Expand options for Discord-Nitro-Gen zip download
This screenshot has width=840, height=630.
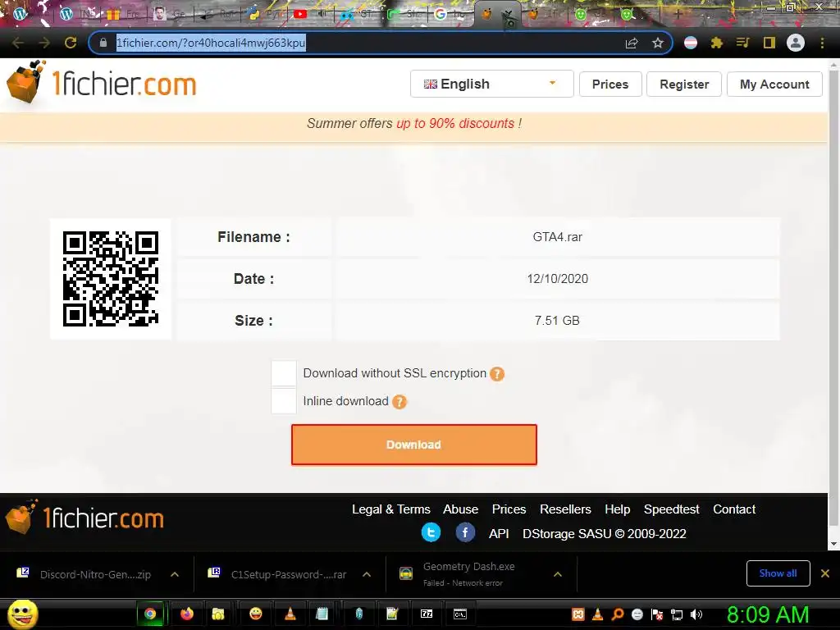pos(175,574)
